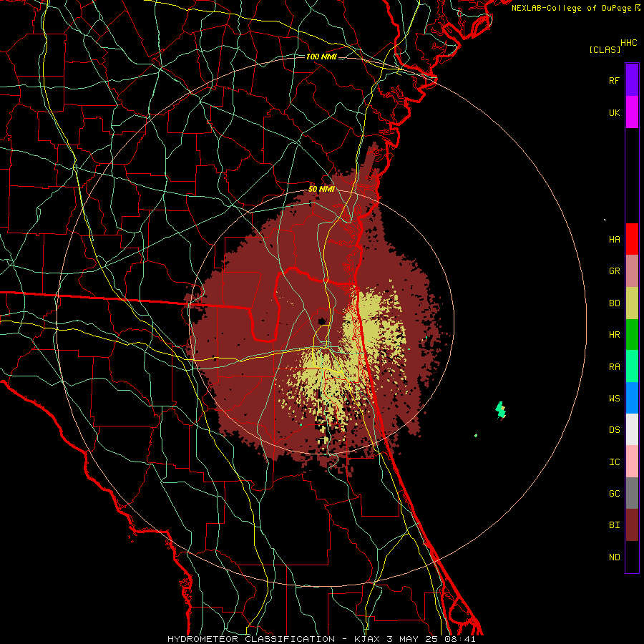Image resolution: width=644 pixels, height=644 pixels.
Task: Click the brown BI legend swatch
Action: pyautogui.click(x=632, y=525)
